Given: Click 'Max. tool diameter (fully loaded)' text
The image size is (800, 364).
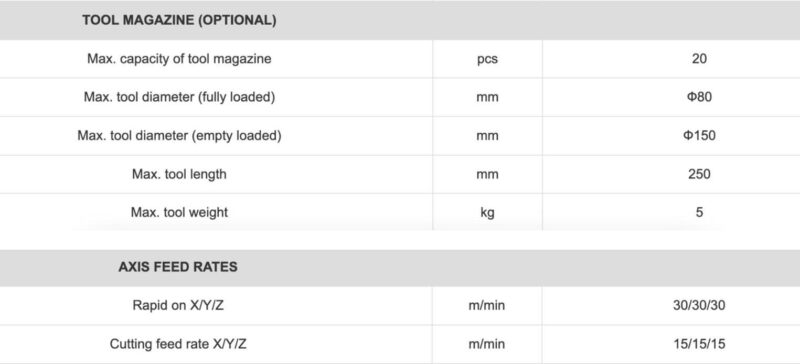Looking at the screenshot, I should tap(179, 97).
